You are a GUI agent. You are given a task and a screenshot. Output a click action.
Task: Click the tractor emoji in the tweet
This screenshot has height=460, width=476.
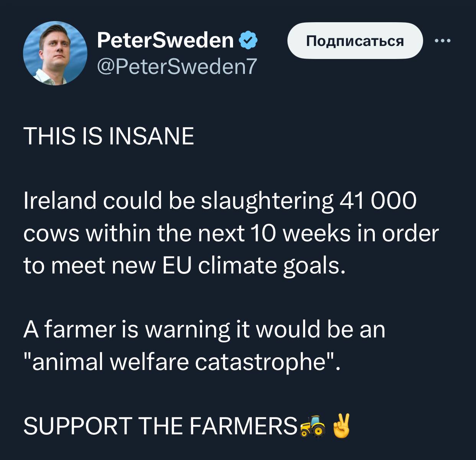312,426
